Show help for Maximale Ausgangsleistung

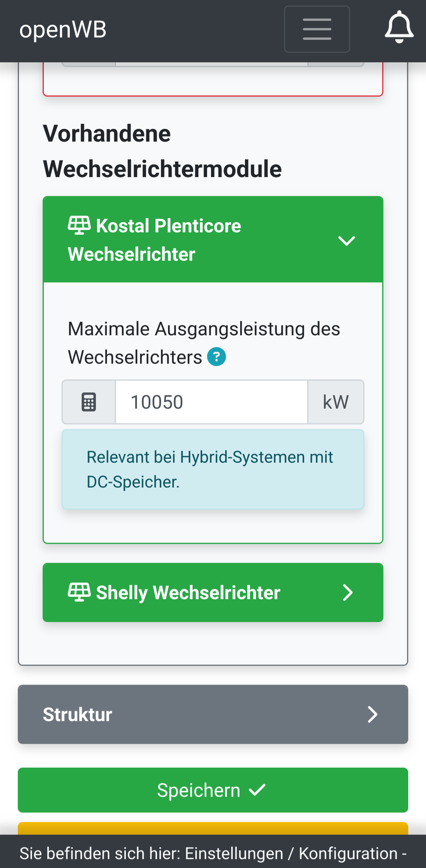pyautogui.click(x=217, y=357)
